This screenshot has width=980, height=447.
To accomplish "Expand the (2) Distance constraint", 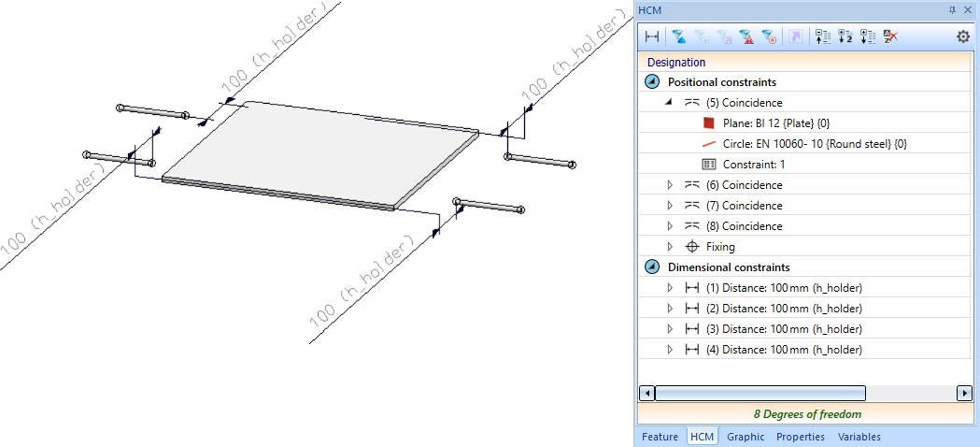I will click(670, 309).
